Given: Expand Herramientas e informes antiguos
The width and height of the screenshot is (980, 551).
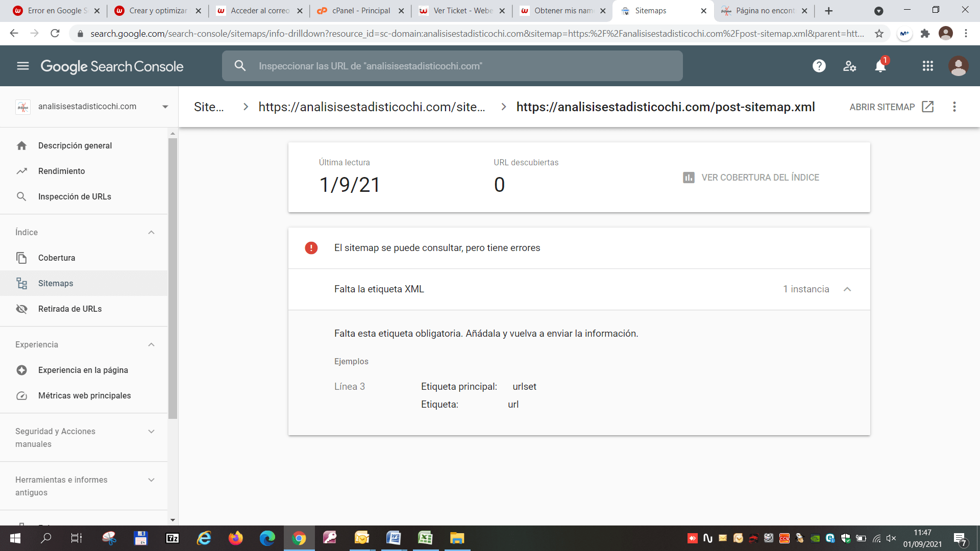Looking at the screenshot, I should pos(151,480).
